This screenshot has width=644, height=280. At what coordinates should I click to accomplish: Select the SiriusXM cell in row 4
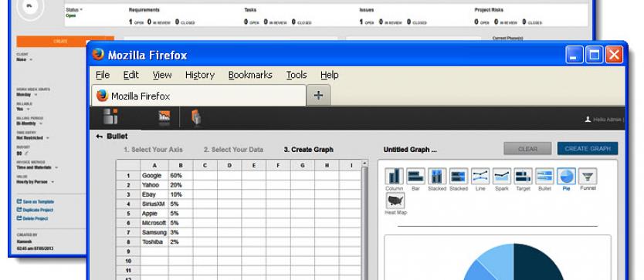coord(154,204)
